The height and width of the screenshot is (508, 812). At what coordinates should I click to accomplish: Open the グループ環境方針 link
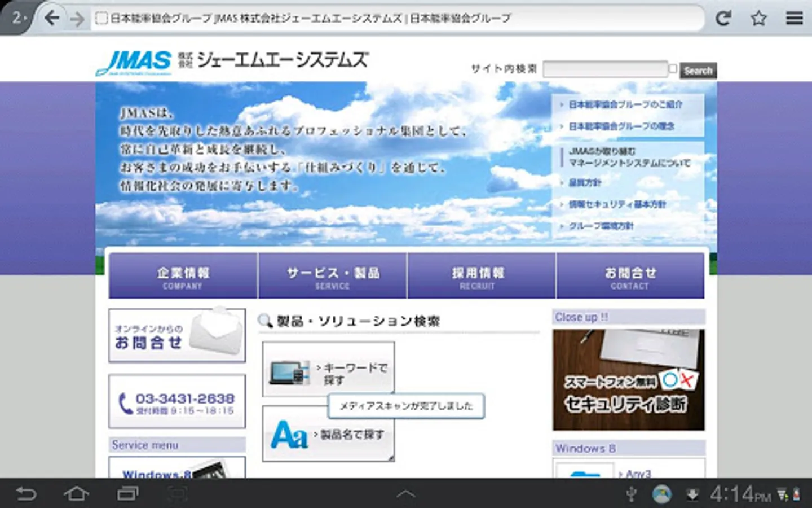pos(601,226)
